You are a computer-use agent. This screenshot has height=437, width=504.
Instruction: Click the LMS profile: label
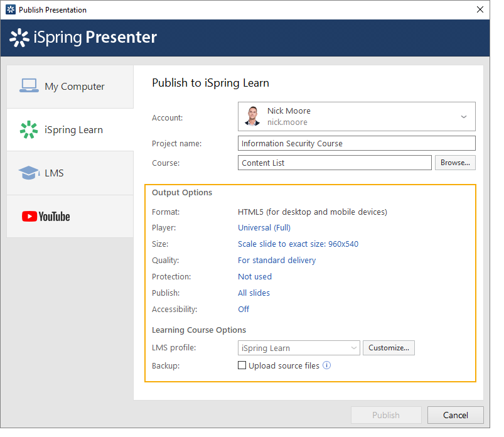[x=174, y=348]
